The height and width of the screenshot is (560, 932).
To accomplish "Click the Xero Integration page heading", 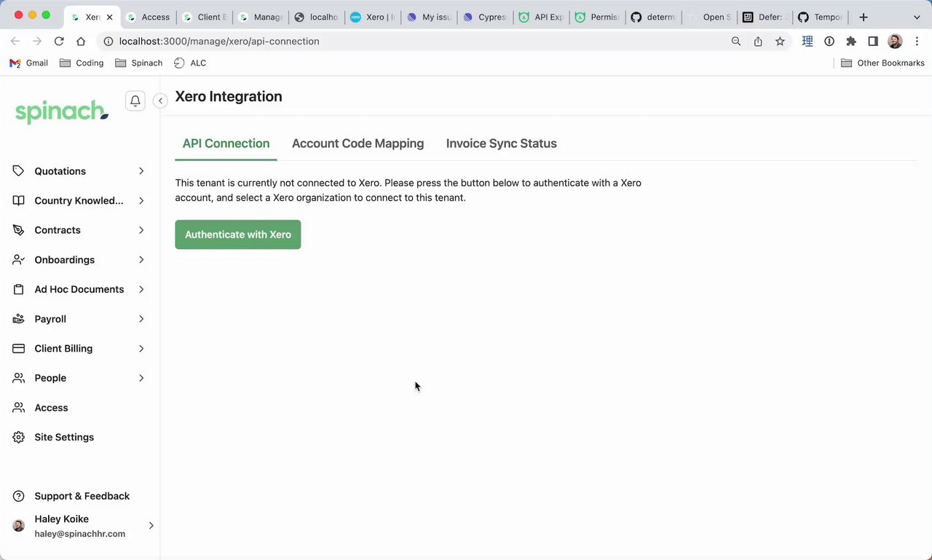I will click(x=229, y=96).
